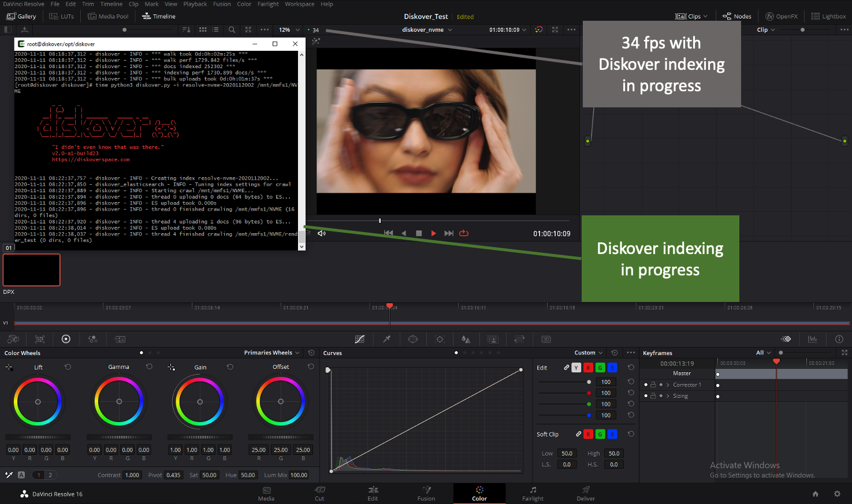Switch to the Media page
Screen dimensions: 852x504
pyautogui.click(x=266, y=494)
